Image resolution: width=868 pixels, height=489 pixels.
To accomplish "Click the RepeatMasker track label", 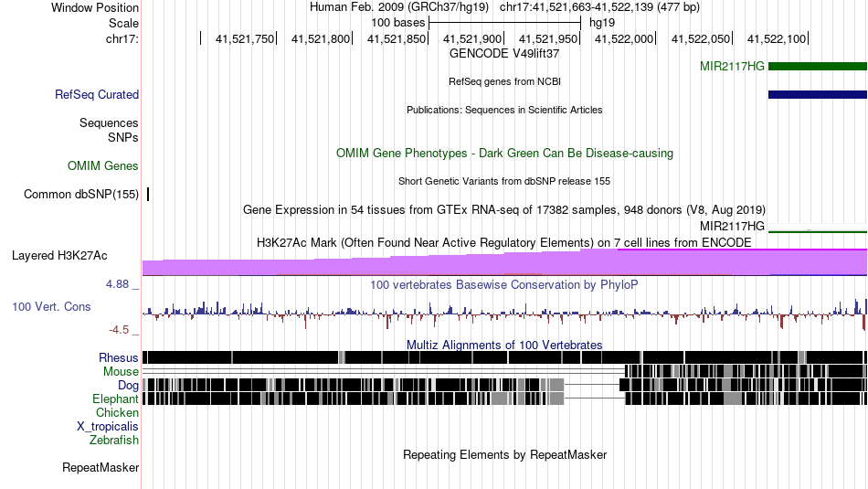I will coord(101,467).
